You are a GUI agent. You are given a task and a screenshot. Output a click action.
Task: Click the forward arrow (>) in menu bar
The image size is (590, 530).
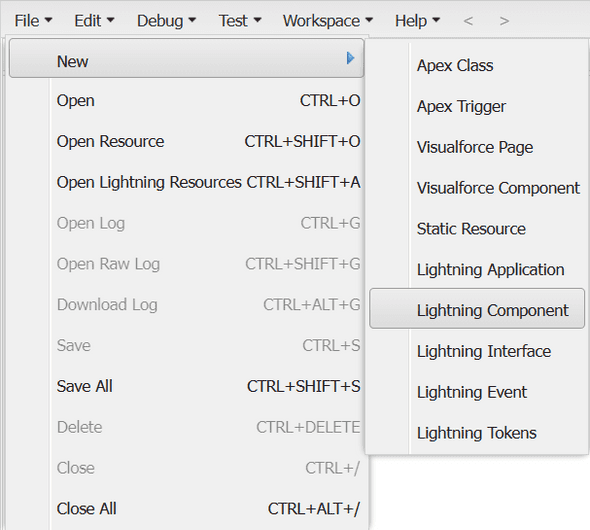(x=504, y=21)
